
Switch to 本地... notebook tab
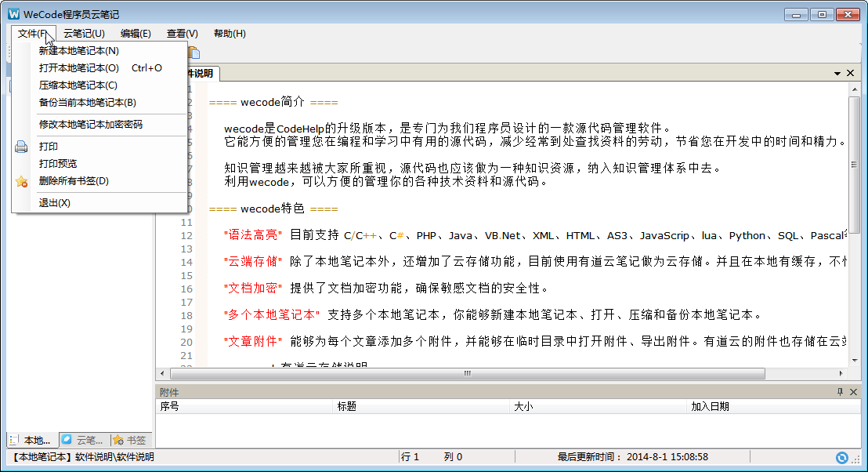(x=32, y=441)
